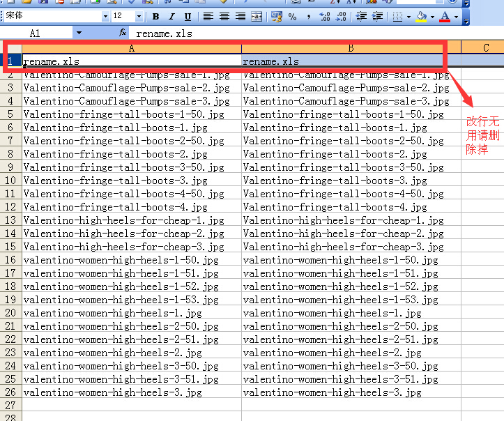Toggle Italic formatting

171,17
